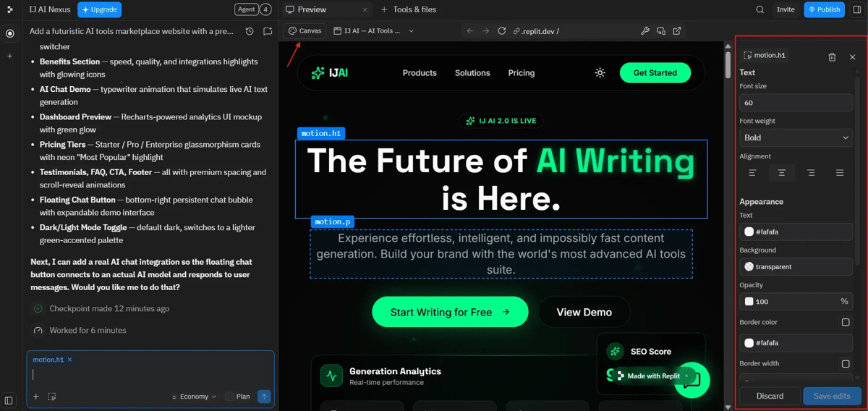Open device preview options icon
868x411 pixels.
[x=661, y=31]
